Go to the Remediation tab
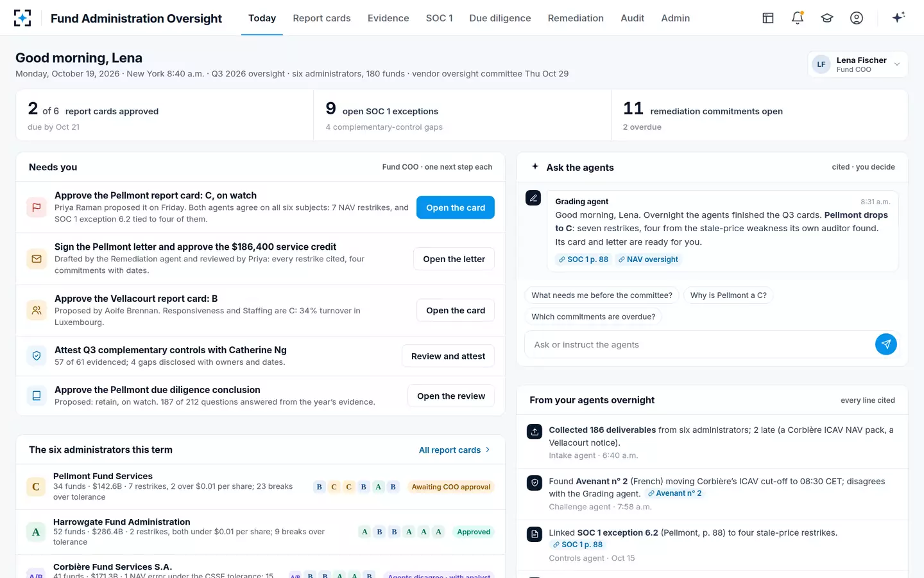This screenshot has width=924, height=578. [576, 18]
